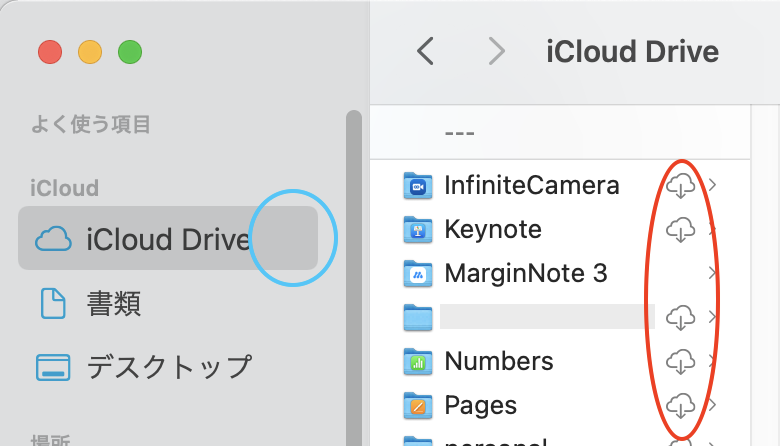Expand the MarginNote 3 folder chevron
This screenshot has width=780, height=446.
712,273
